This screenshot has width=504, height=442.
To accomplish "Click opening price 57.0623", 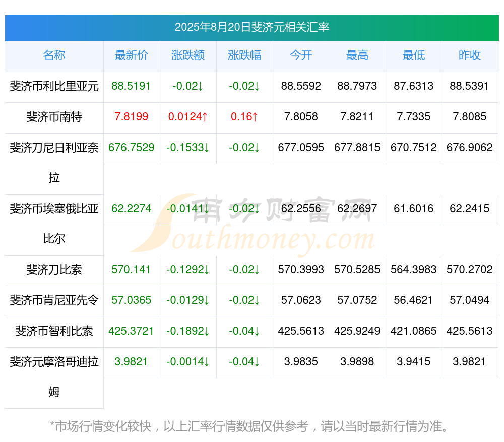I will tap(301, 300).
